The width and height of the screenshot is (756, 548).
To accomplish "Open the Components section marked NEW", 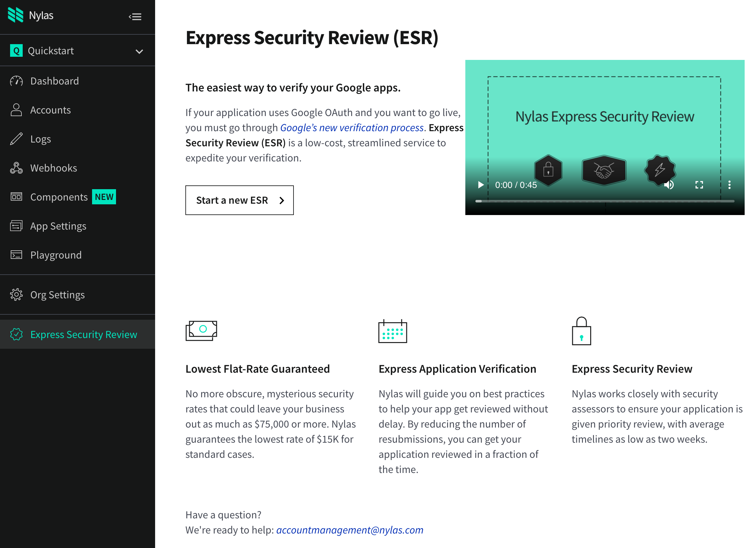I will point(59,197).
